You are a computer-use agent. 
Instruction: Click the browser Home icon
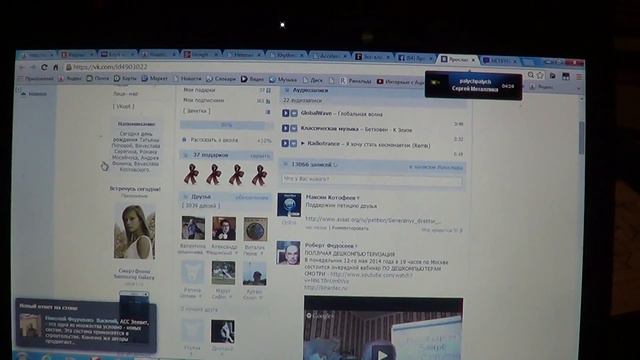(56, 67)
